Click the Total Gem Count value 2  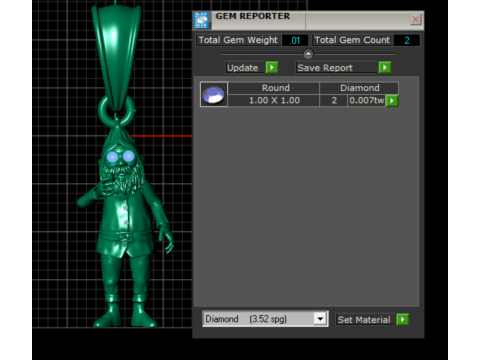click(x=407, y=40)
